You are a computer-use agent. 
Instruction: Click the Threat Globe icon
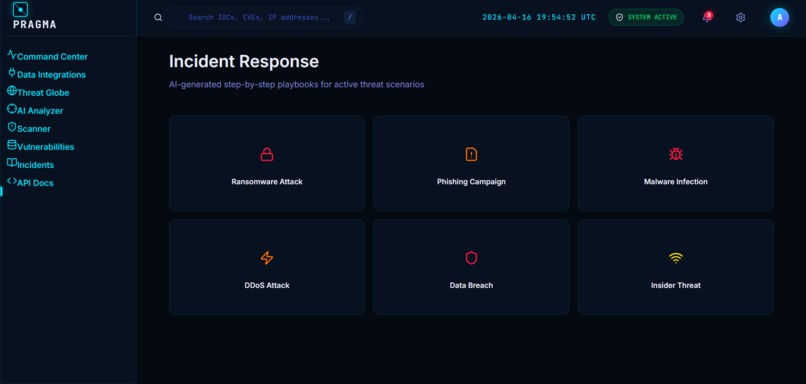[x=12, y=90]
